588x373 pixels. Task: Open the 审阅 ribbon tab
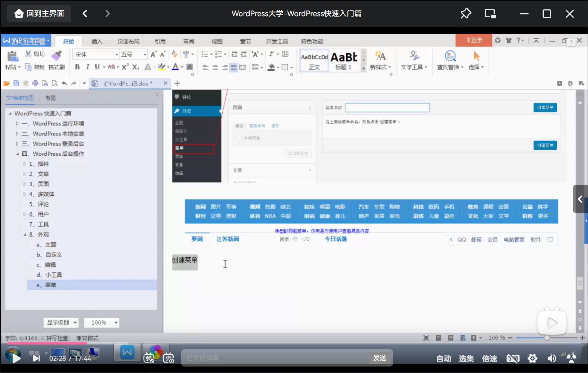[189, 41]
